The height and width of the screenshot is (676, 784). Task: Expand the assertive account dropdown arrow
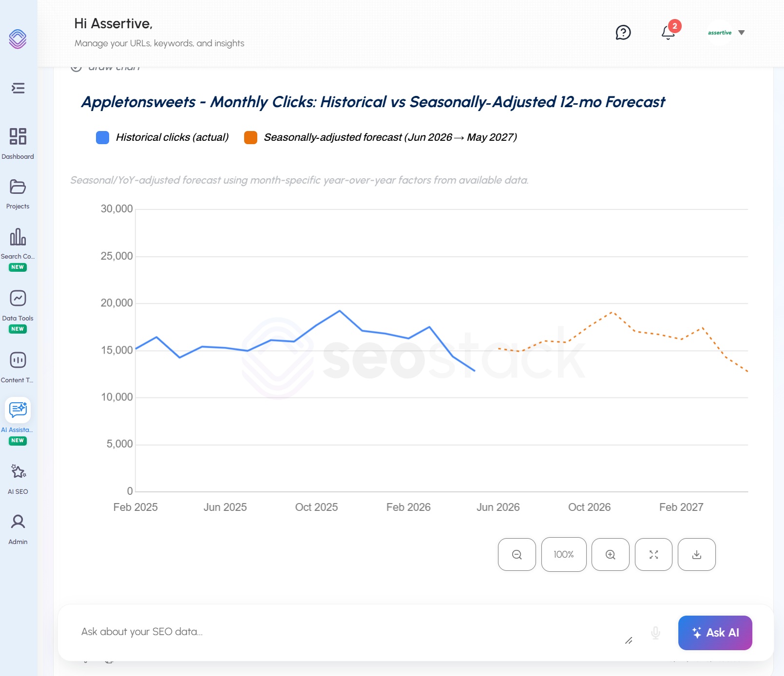pyautogui.click(x=742, y=33)
